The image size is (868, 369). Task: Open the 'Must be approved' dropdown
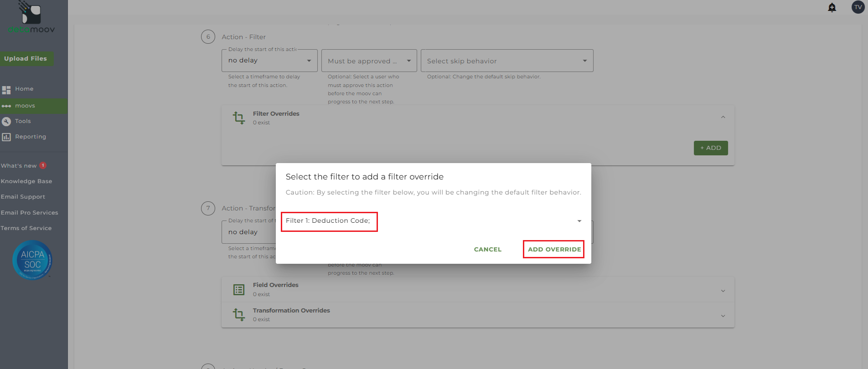369,61
